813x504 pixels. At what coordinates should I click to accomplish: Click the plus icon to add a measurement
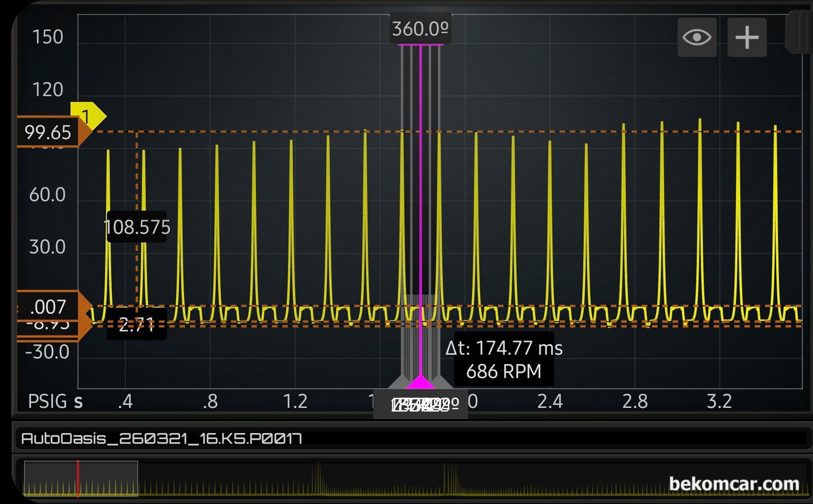(747, 37)
